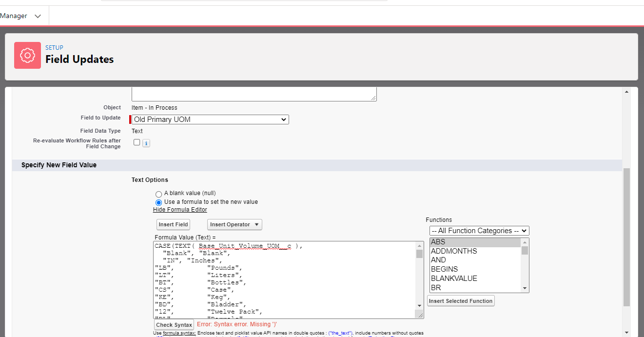Select BEGINS function from the list
Viewport: 644px width, 337px height.
tap(444, 269)
